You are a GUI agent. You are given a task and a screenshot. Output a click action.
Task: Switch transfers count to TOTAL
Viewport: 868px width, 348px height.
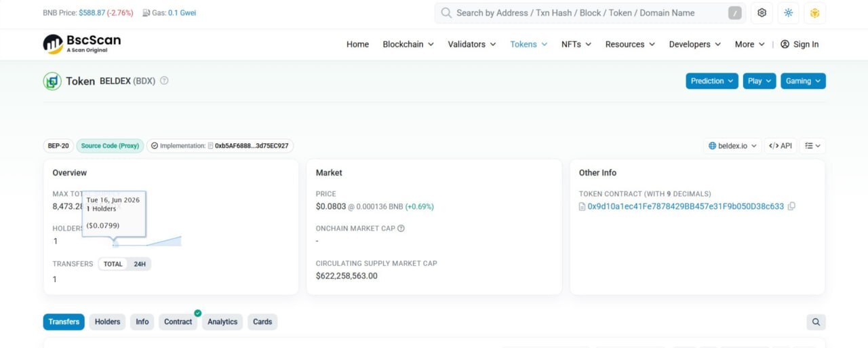coord(113,264)
